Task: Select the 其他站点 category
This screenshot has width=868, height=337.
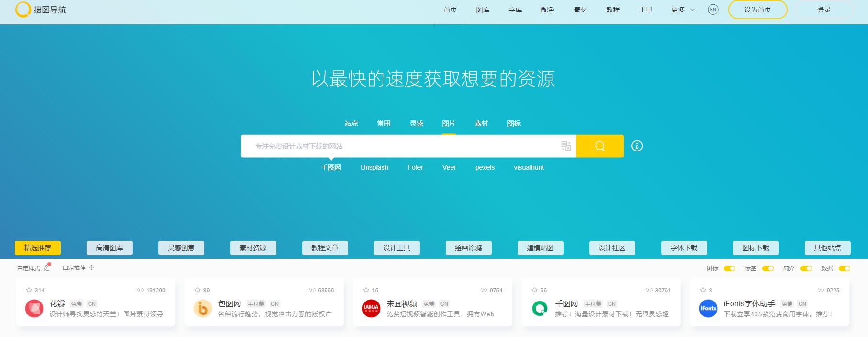Action: 828,248
